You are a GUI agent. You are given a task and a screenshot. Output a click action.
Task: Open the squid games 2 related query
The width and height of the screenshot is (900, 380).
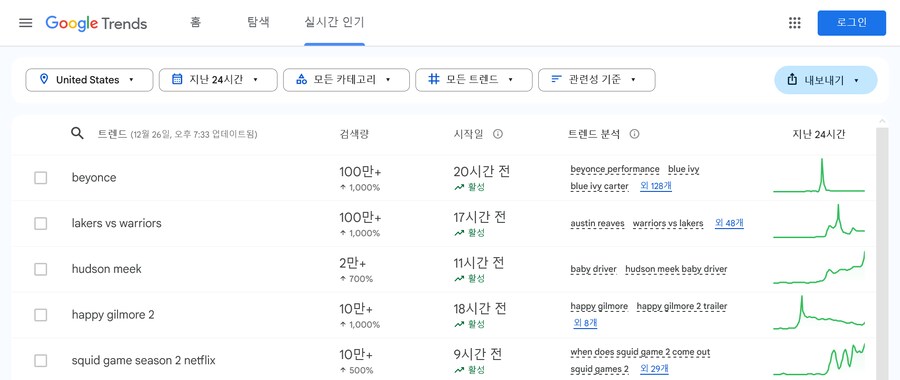600,369
